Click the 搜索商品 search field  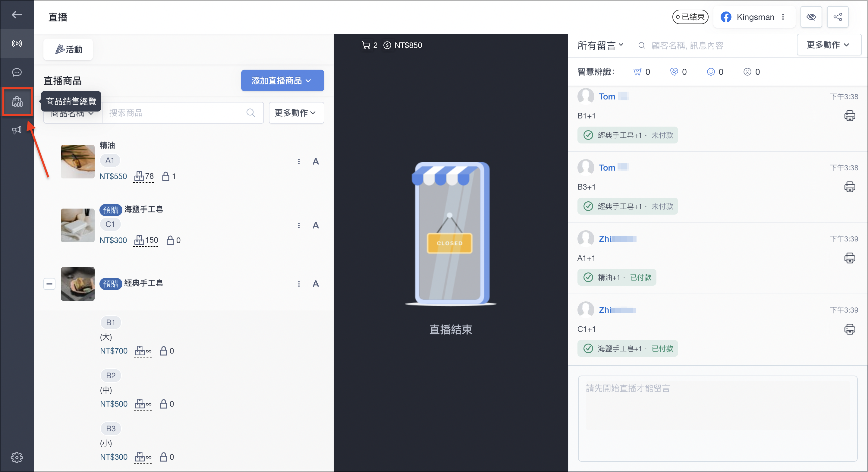click(183, 113)
